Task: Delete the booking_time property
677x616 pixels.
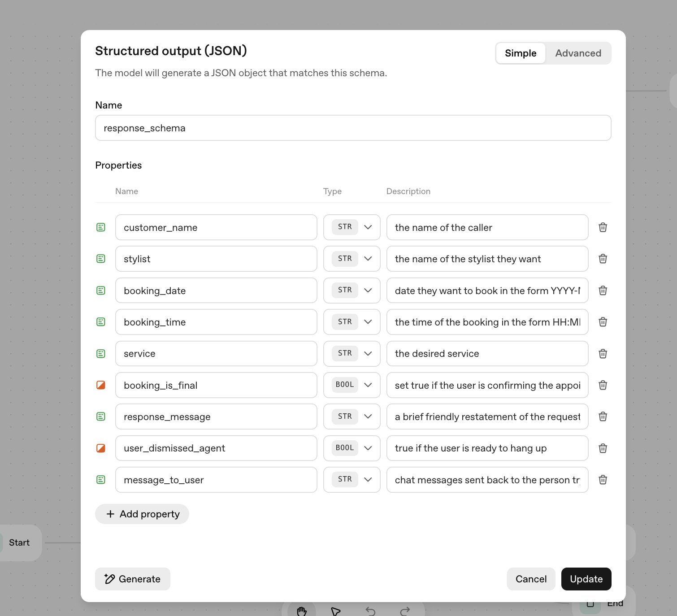Action: [x=603, y=322]
